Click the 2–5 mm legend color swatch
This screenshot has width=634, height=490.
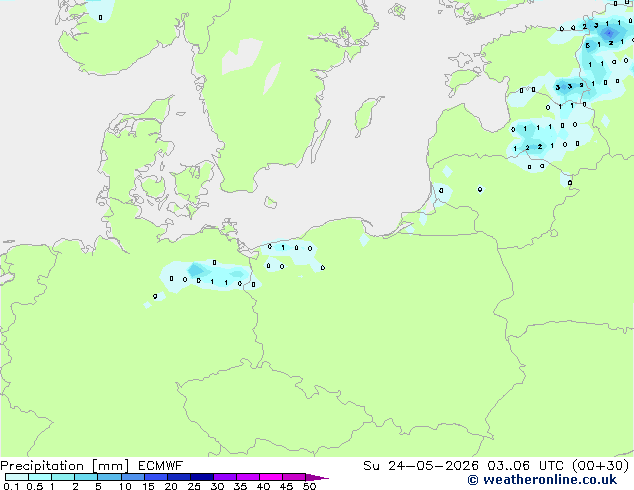pos(86,477)
